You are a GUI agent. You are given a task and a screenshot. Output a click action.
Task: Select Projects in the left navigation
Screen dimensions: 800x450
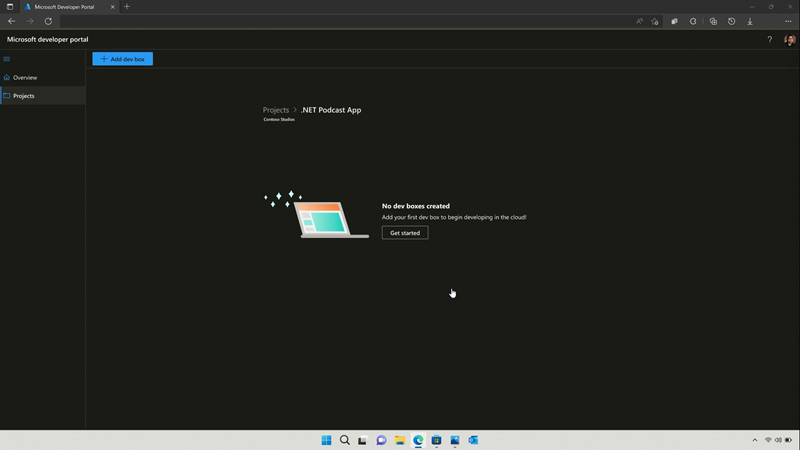click(43, 96)
